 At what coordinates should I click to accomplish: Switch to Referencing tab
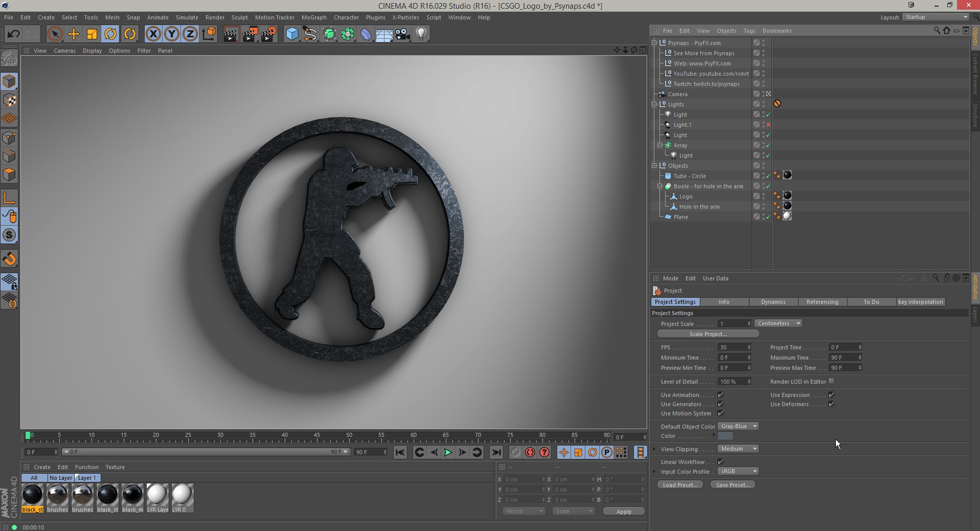point(822,302)
